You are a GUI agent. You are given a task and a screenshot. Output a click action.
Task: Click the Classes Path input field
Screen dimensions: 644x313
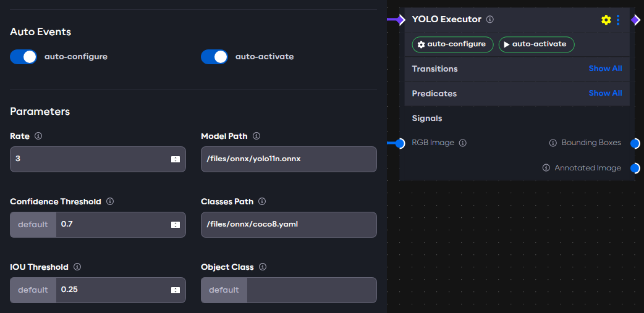pos(289,225)
